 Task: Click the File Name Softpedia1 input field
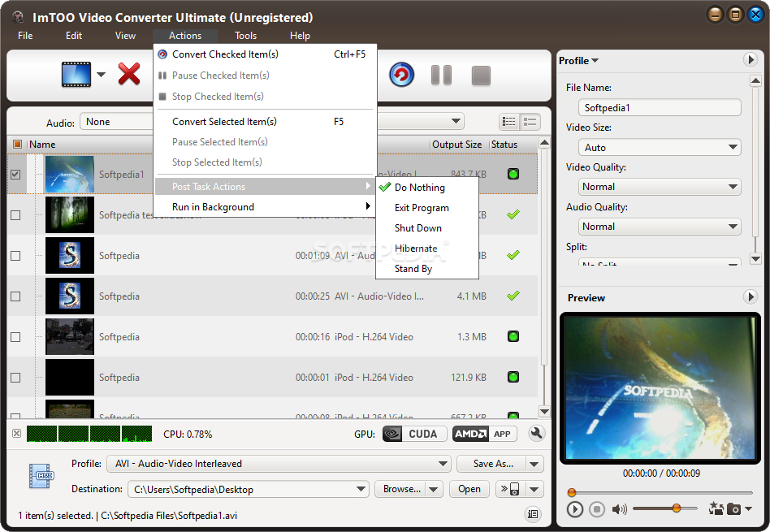(660, 107)
